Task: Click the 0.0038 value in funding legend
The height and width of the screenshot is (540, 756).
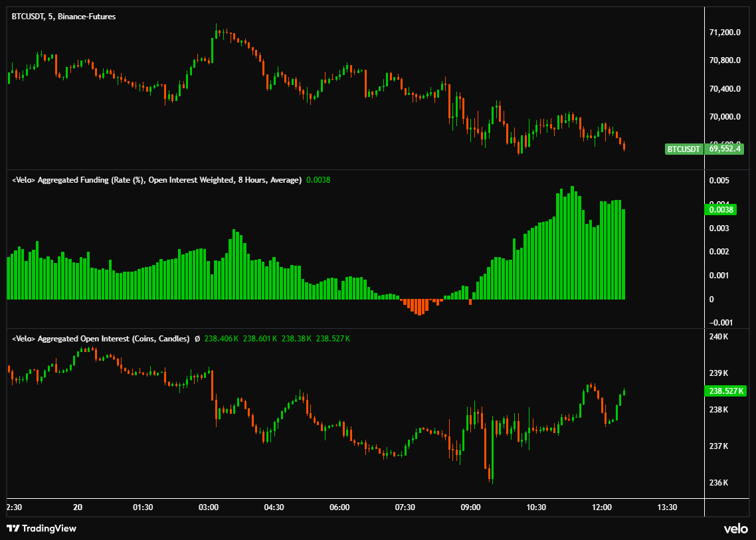Action: pos(318,180)
